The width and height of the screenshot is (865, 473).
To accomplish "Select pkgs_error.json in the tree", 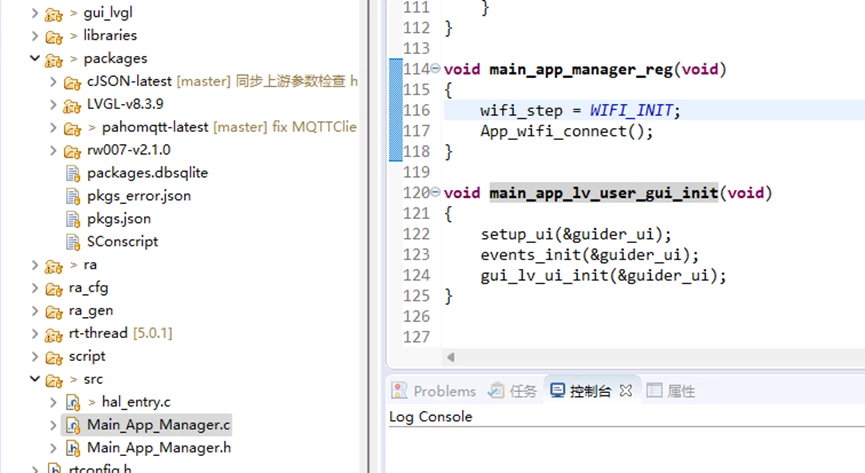I will 139,196.
